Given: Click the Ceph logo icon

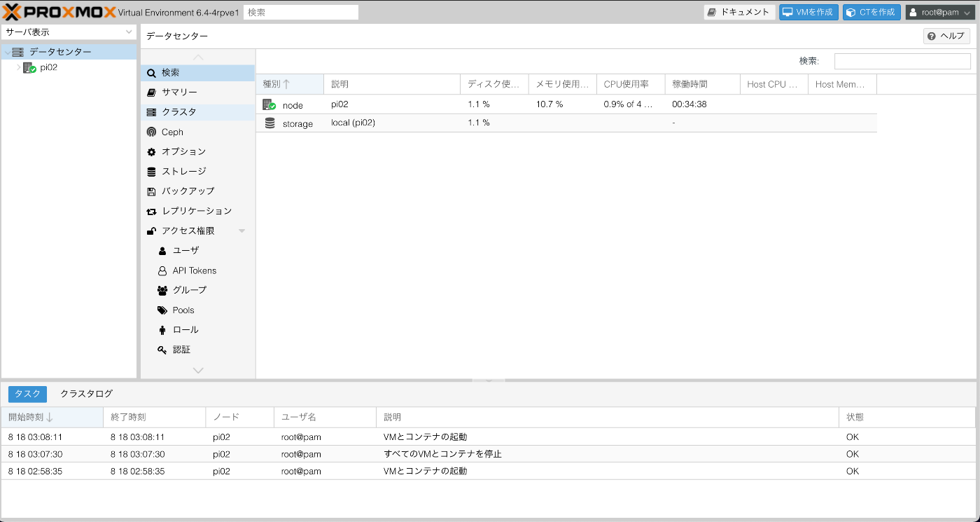Looking at the screenshot, I should tap(151, 132).
